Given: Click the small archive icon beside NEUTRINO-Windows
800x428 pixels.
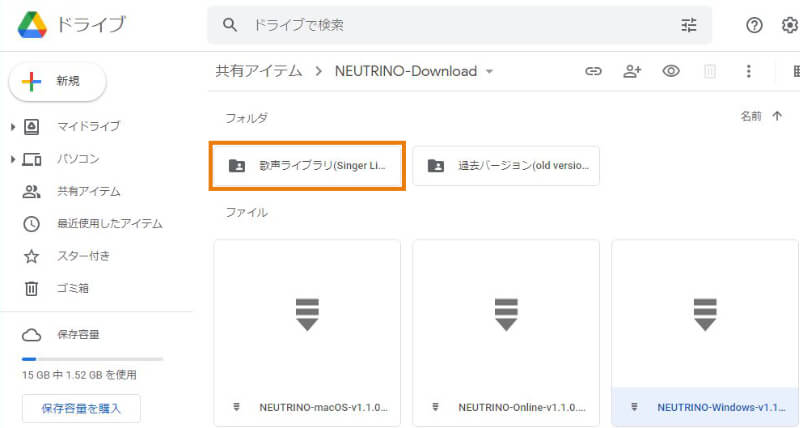Looking at the screenshot, I should [634, 407].
